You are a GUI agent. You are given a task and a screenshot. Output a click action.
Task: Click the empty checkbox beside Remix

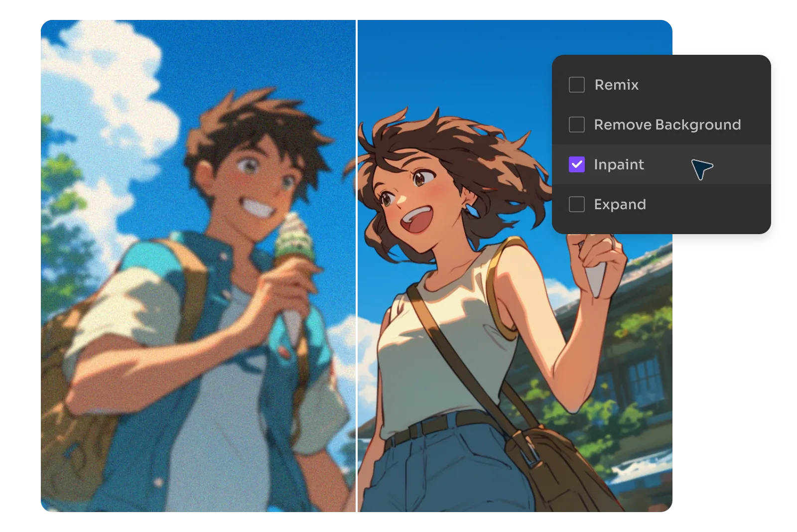(x=576, y=85)
